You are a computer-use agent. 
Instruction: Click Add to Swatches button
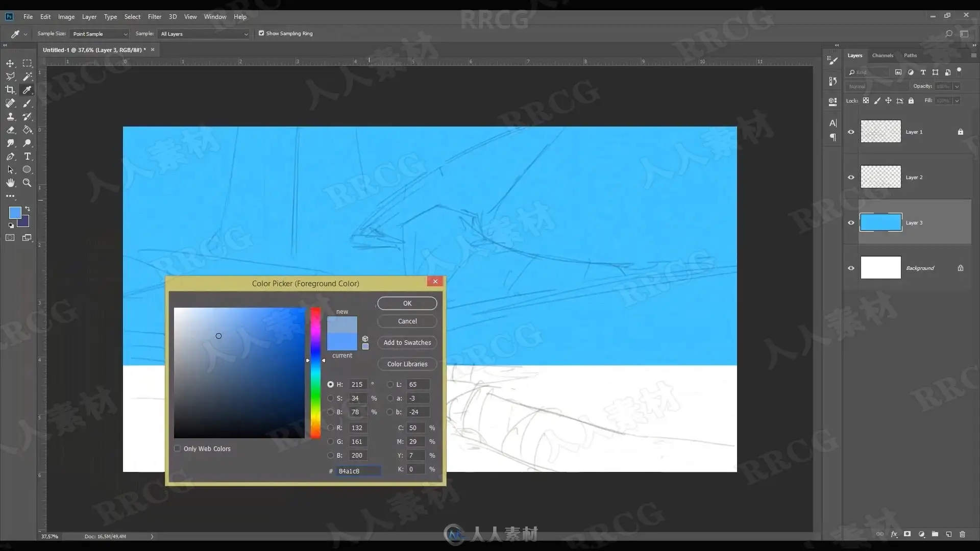(x=407, y=342)
